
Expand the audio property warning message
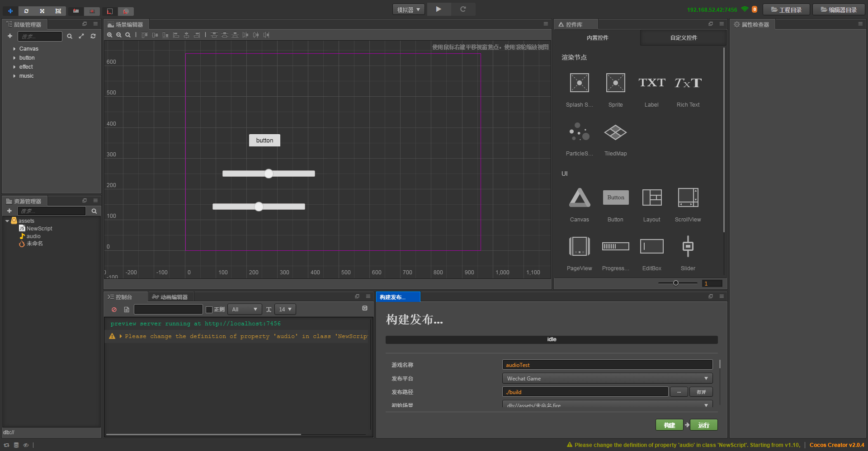pyautogui.click(x=121, y=336)
